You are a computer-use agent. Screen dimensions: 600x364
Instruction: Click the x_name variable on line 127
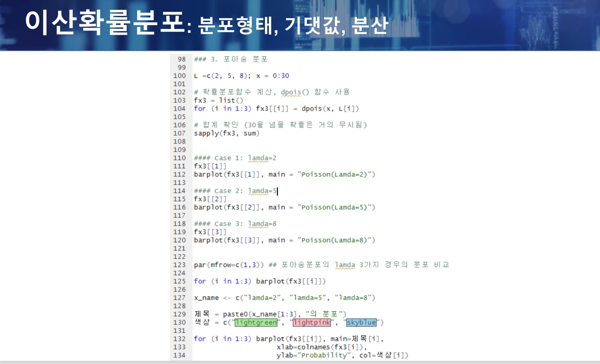pyautogui.click(x=206, y=298)
